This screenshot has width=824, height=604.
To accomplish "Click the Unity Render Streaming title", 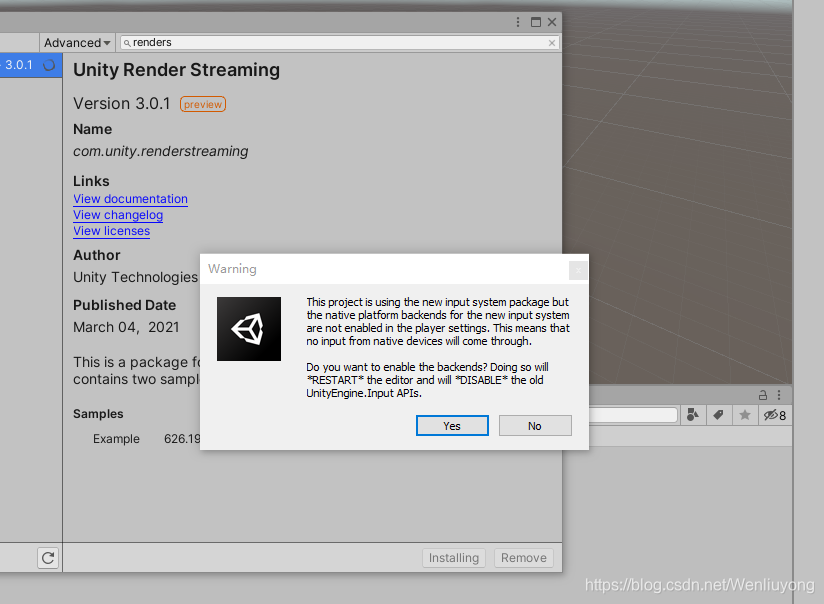I will [177, 70].
